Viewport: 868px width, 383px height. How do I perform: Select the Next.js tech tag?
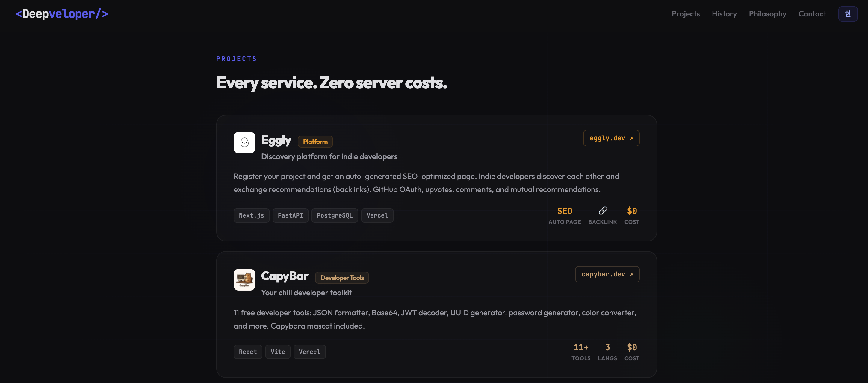tap(251, 215)
